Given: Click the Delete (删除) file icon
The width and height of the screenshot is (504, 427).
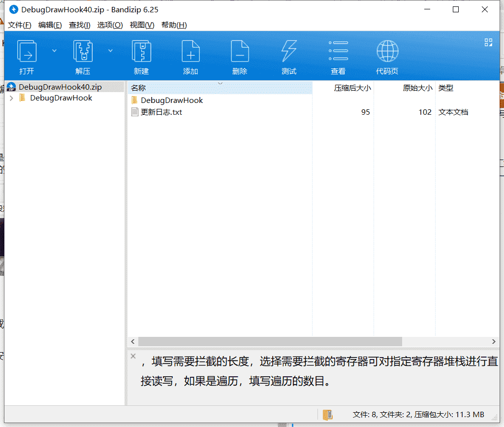Looking at the screenshot, I should pyautogui.click(x=240, y=51).
